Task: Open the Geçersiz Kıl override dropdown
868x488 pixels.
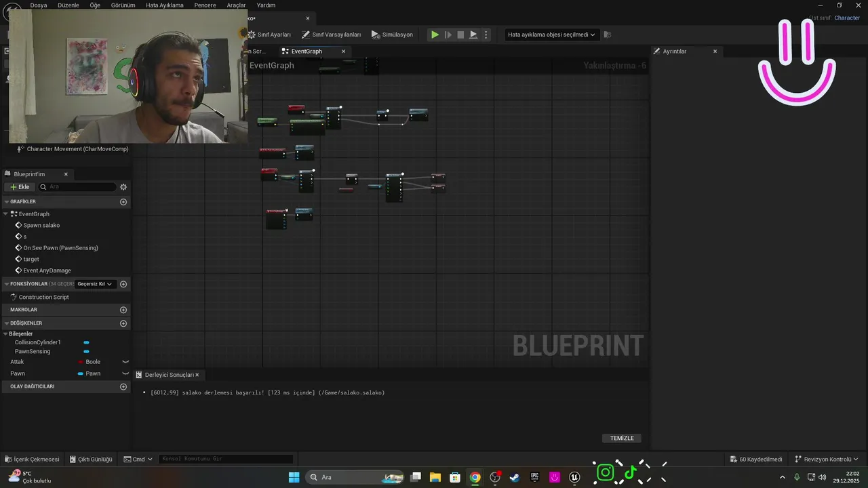Action: pos(95,284)
